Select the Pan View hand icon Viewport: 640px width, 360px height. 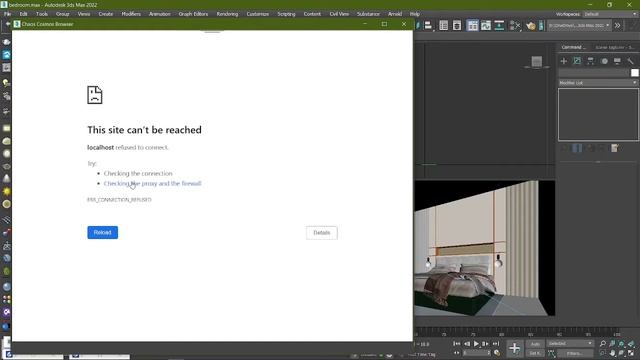612,353
